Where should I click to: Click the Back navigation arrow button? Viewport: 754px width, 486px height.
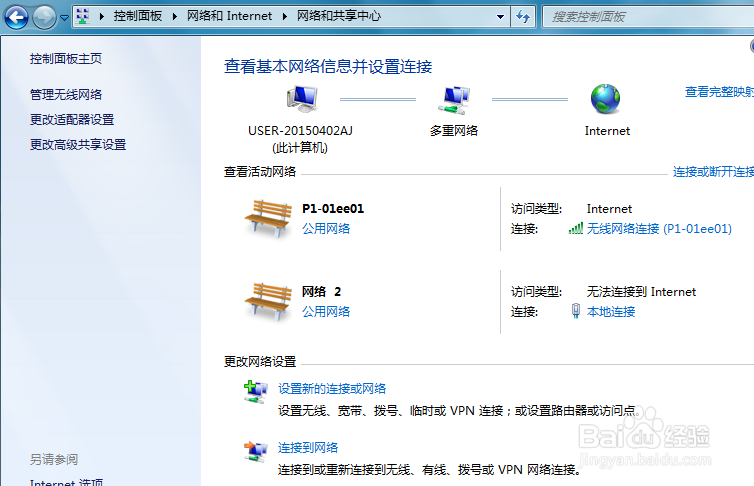(16, 17)
